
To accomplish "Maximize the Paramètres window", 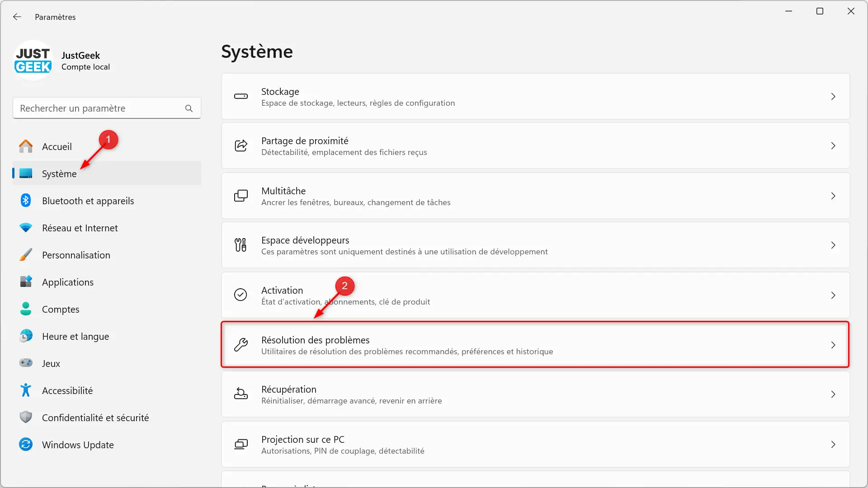I will [x=820, y=11].
